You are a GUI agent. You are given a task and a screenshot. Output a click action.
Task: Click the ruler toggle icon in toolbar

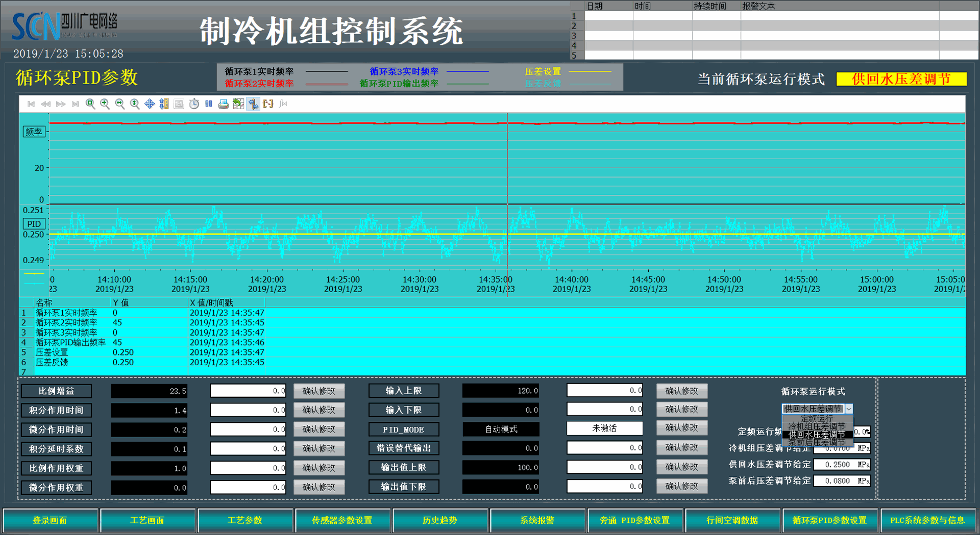[253, 104]
